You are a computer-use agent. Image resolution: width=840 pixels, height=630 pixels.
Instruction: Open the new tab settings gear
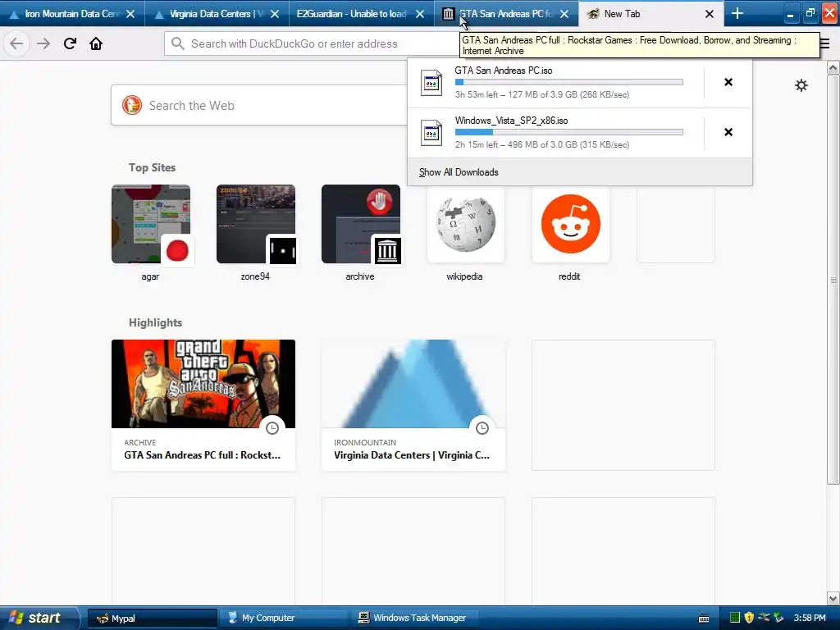[801, 85]
